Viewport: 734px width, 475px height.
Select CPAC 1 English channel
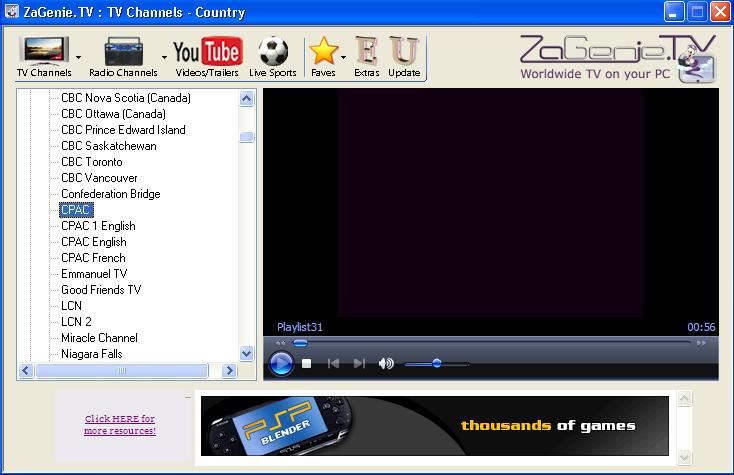click(x=98, y=226)
